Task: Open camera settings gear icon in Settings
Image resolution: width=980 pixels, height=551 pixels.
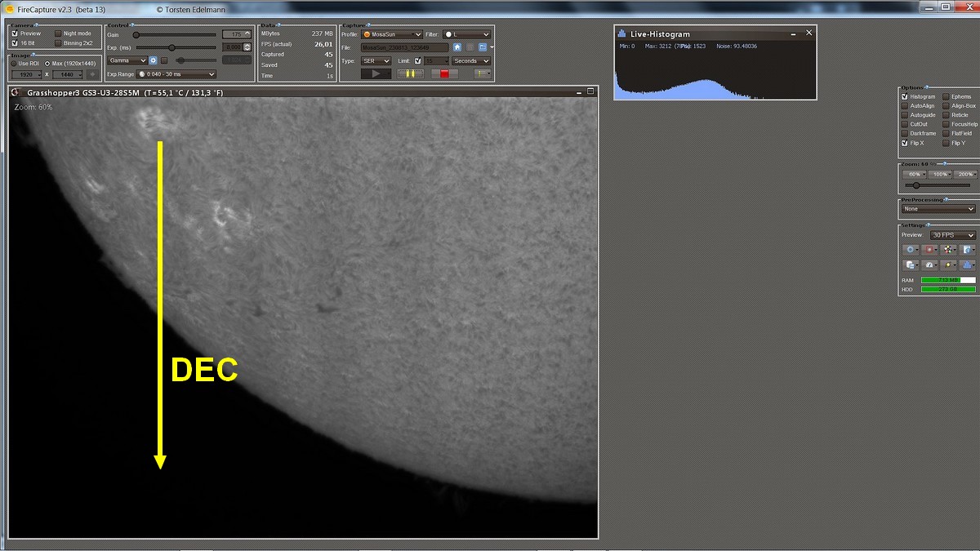Action: pyautogui.click(x=911, y=249)
